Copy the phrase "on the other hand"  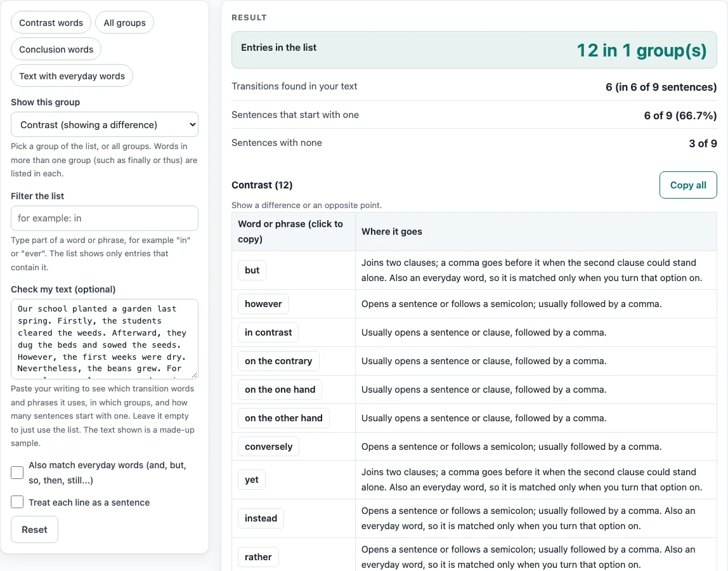283,418
